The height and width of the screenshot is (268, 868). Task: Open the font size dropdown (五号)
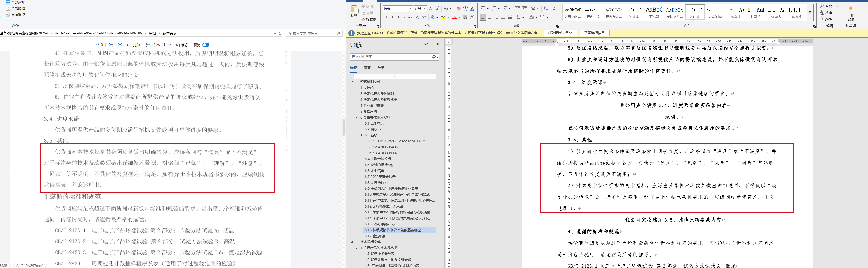coord(425,8)
